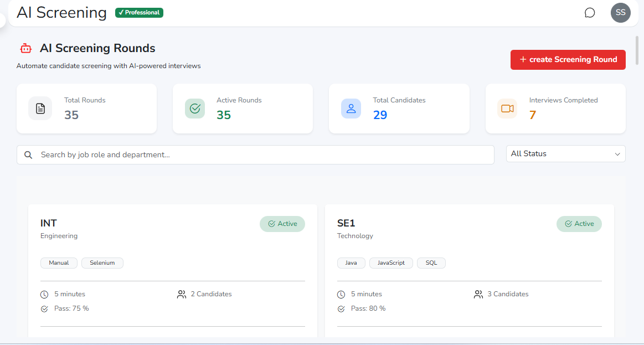Click the job role search input field
Viewport: 644px width, 345px height.
tap(221, 155)
